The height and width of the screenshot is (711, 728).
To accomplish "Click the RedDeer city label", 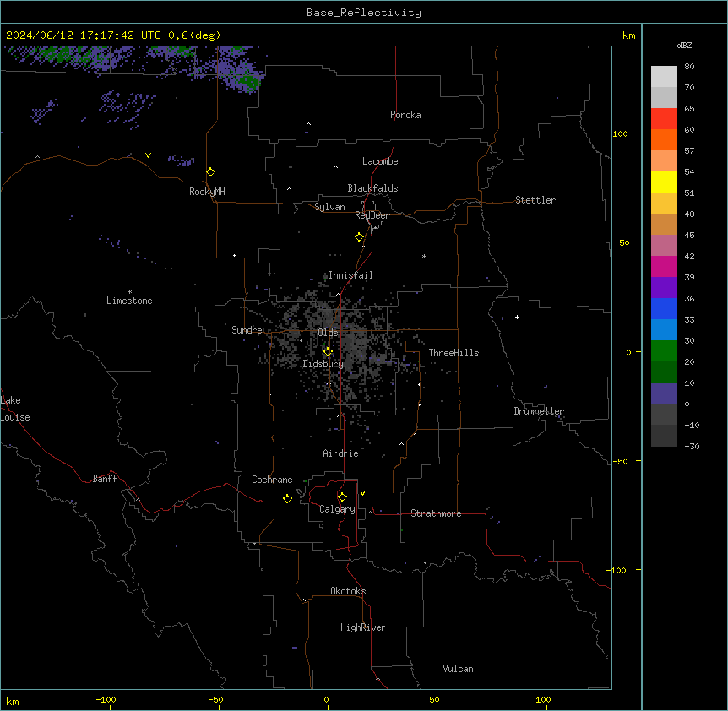I will [372, 215].
